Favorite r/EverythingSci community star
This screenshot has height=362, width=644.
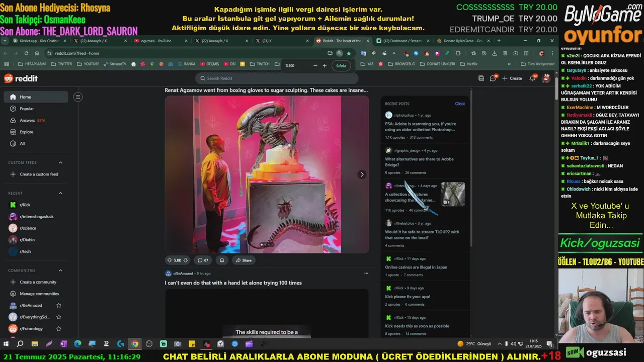(x=59, y=317)
